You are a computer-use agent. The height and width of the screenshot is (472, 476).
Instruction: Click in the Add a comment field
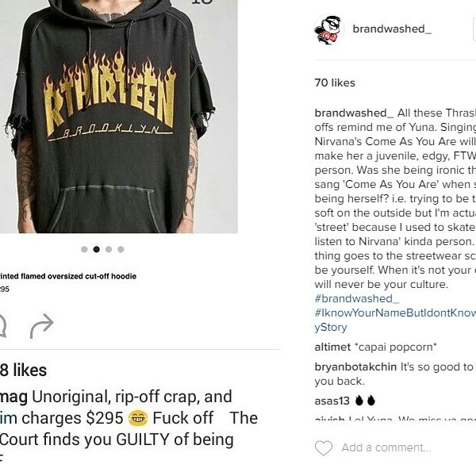386,447
